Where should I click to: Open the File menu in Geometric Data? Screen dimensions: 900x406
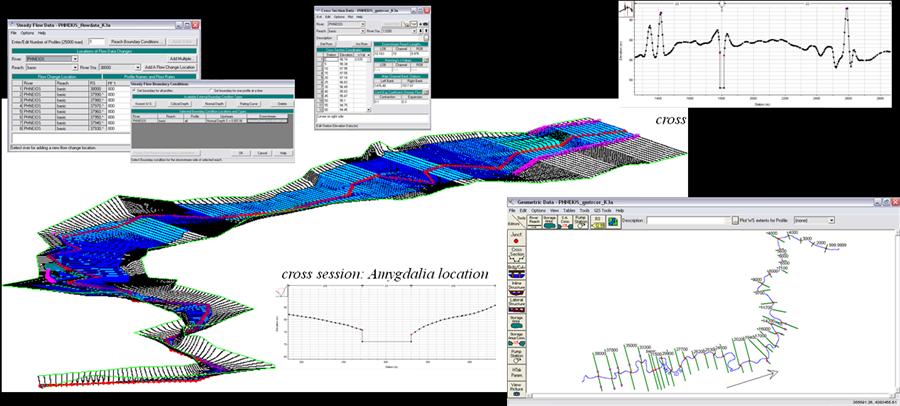(511, 210)
